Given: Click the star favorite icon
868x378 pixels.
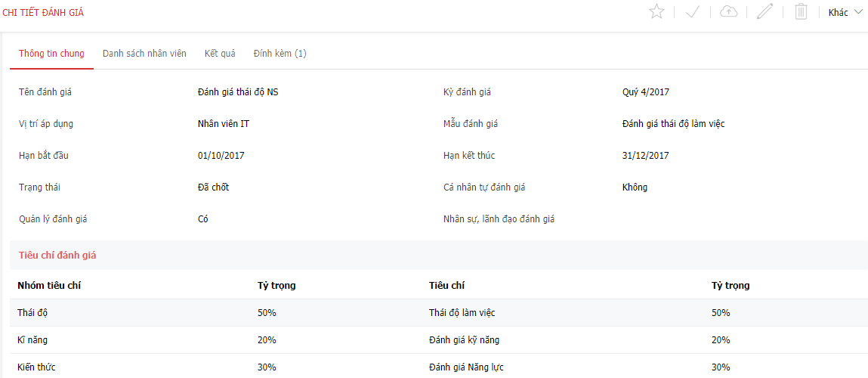Looking at the screenshot, I should [x=656, y=12].
